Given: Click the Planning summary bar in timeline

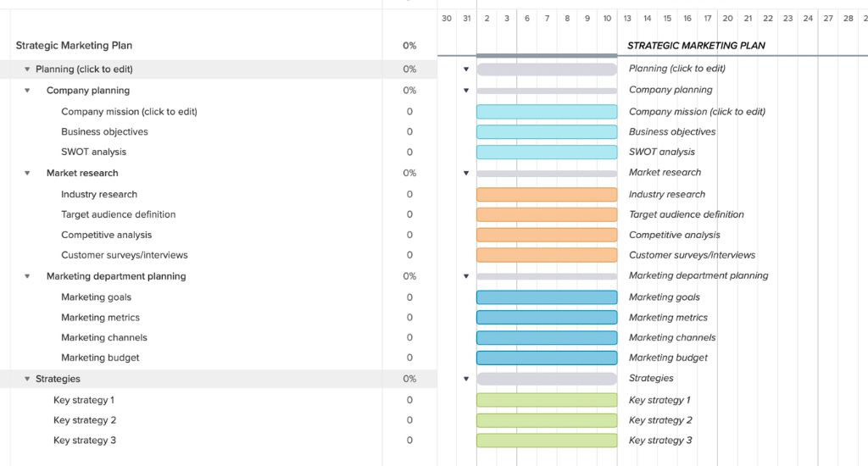Looking at the screenshot, I should [547, 69].
